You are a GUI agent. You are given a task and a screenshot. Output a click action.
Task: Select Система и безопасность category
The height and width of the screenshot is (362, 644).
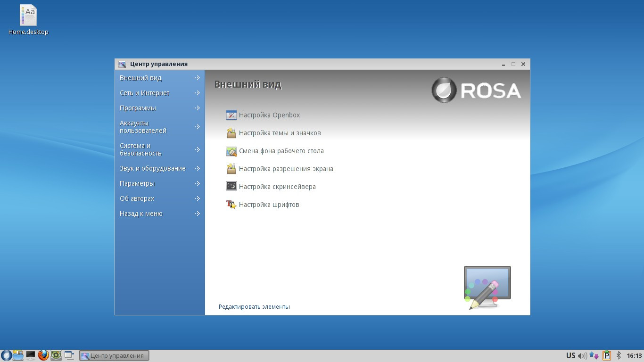140,149
